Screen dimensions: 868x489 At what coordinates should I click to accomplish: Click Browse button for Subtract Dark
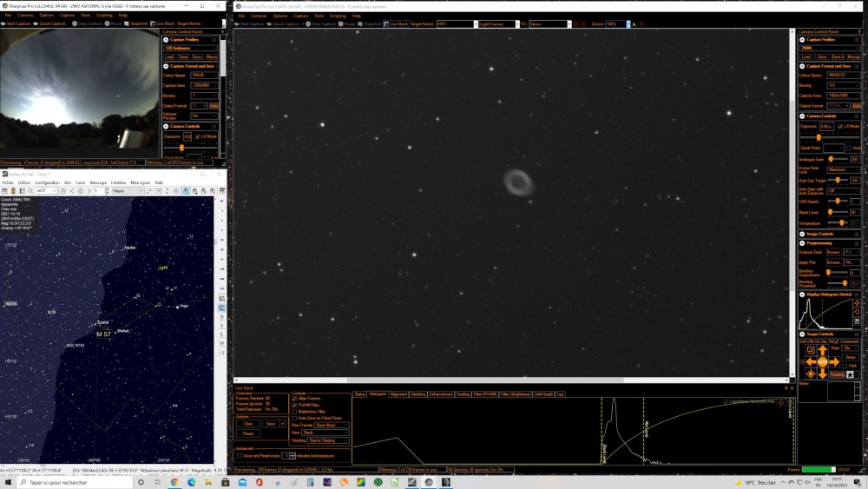(x=833, y=252)
